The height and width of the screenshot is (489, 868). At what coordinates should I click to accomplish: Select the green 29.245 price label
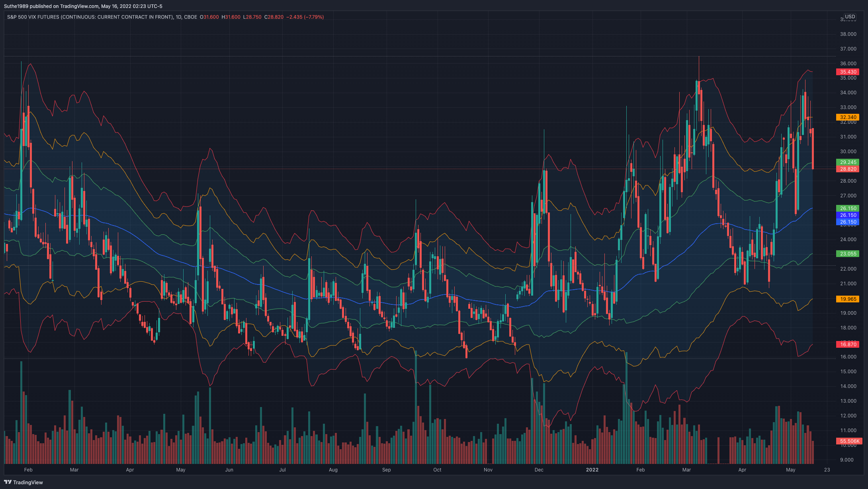848,162
